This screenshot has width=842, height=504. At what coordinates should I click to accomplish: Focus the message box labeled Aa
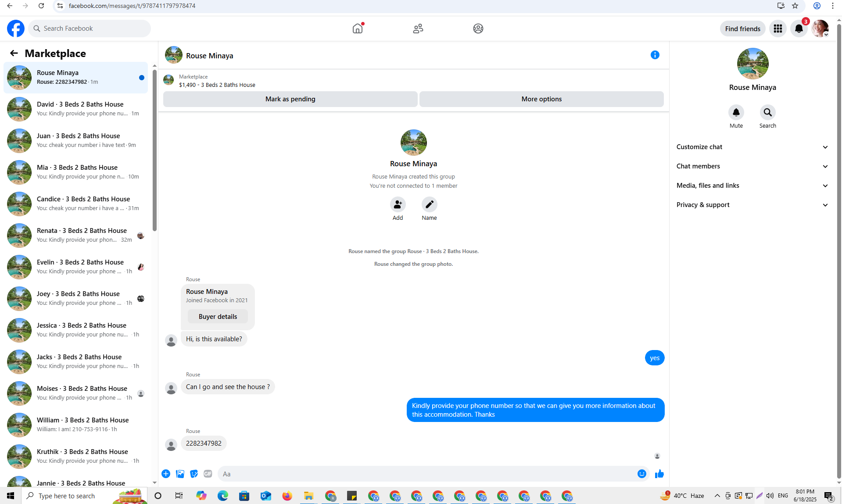(428, 474)
